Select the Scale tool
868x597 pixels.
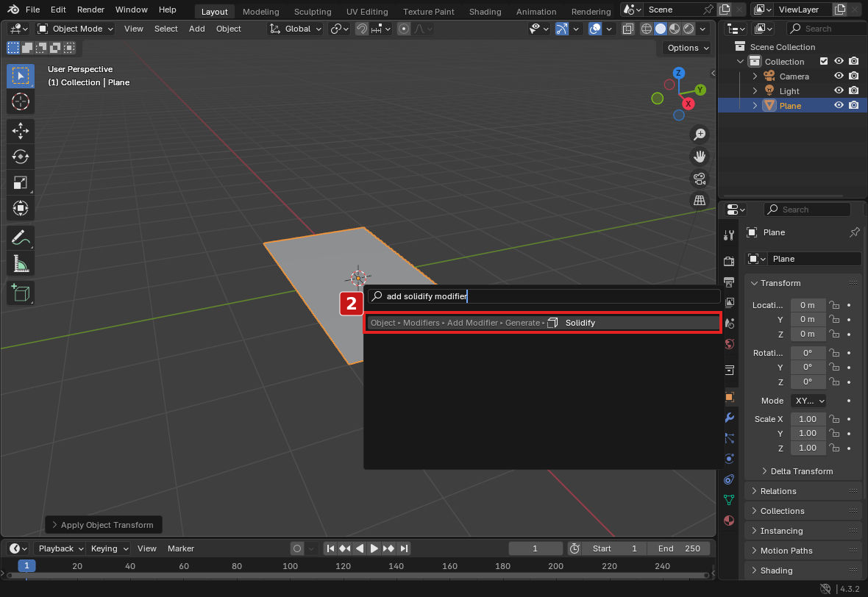(21, 182)
